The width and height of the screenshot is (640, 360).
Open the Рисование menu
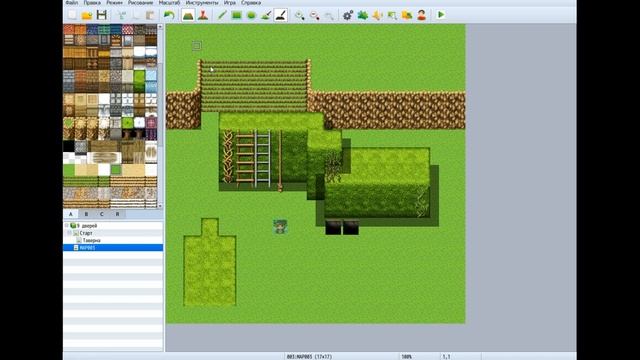point(140,2)
